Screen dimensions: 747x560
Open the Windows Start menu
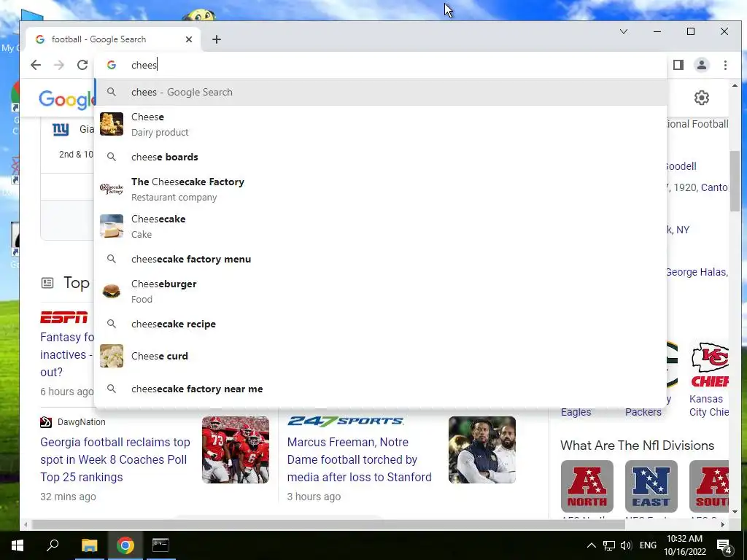pos(18,545)
